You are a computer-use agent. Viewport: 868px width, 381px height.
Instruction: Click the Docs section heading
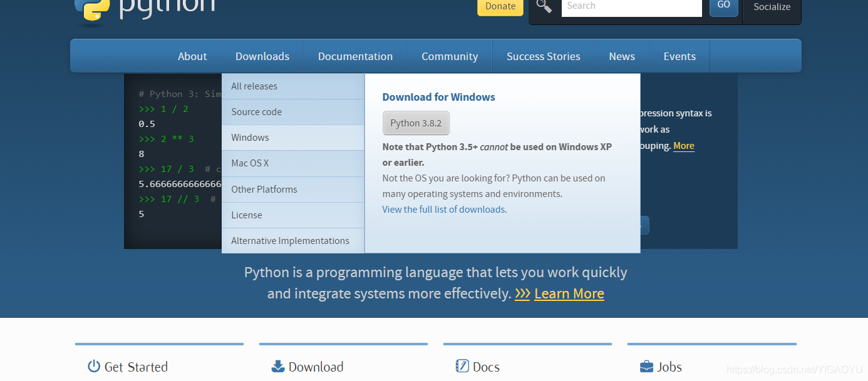(x=486, y=367)
